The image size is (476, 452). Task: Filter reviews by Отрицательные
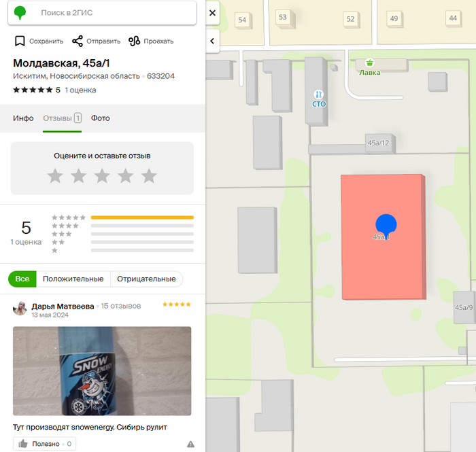[x=146, y=279]
